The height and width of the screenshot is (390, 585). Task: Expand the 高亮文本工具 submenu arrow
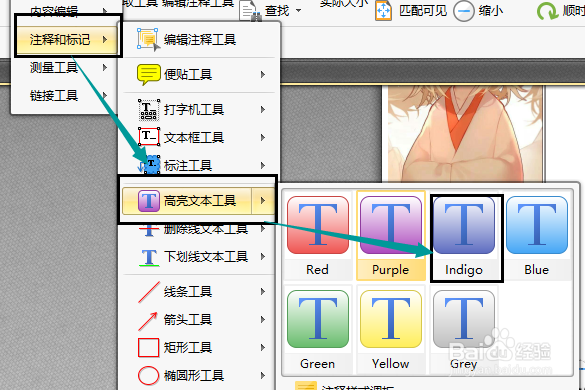263,201
